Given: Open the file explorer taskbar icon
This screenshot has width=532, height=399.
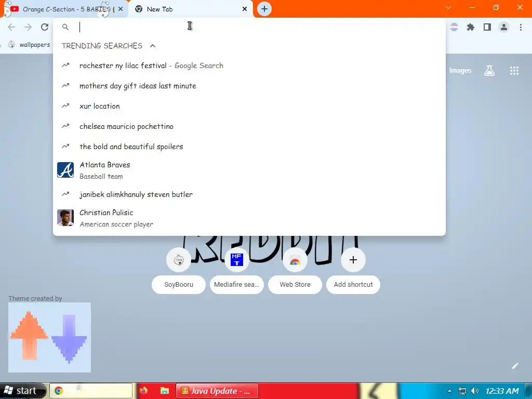Looking at the screenshot, I should coord(165,391).
